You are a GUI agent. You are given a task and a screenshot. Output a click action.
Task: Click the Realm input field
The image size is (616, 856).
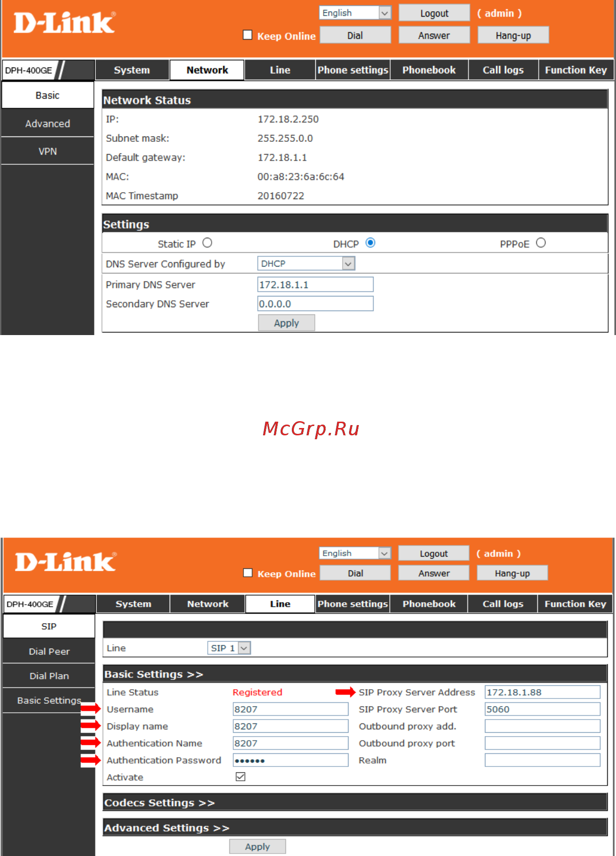(543, 760)
